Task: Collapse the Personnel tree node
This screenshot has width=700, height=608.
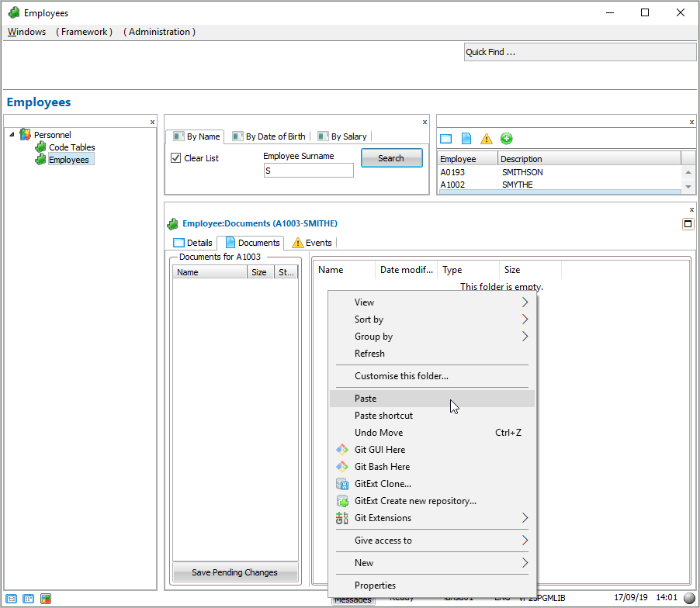Action: (x=12, y=135)
